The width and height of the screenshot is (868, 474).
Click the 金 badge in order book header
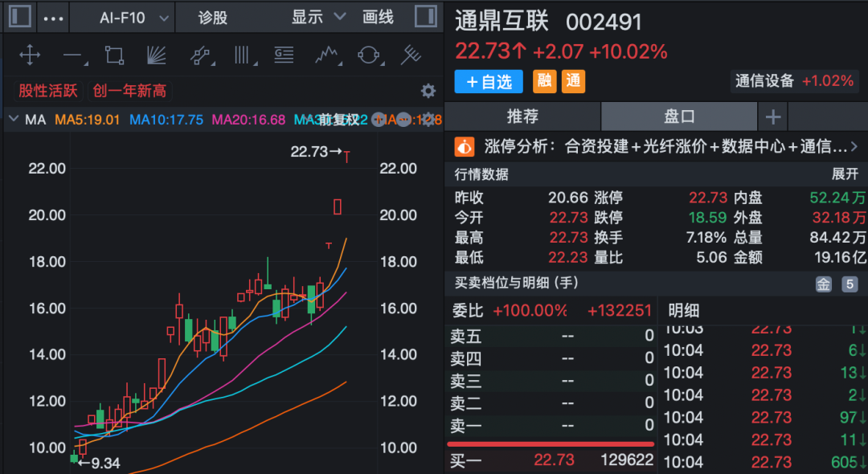[823, 284]
